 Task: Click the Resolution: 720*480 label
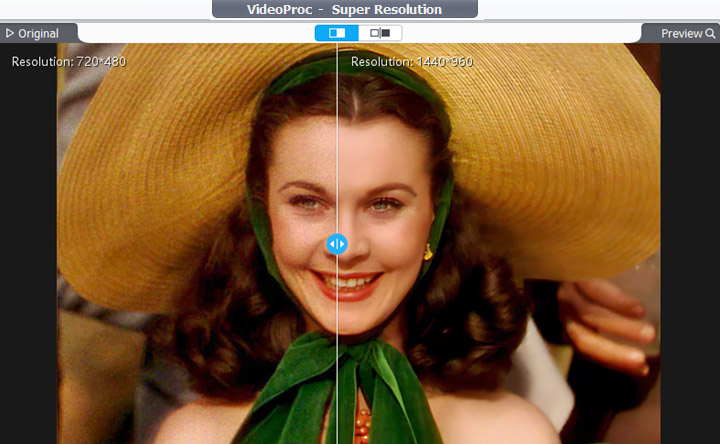(x=69, y=62)
